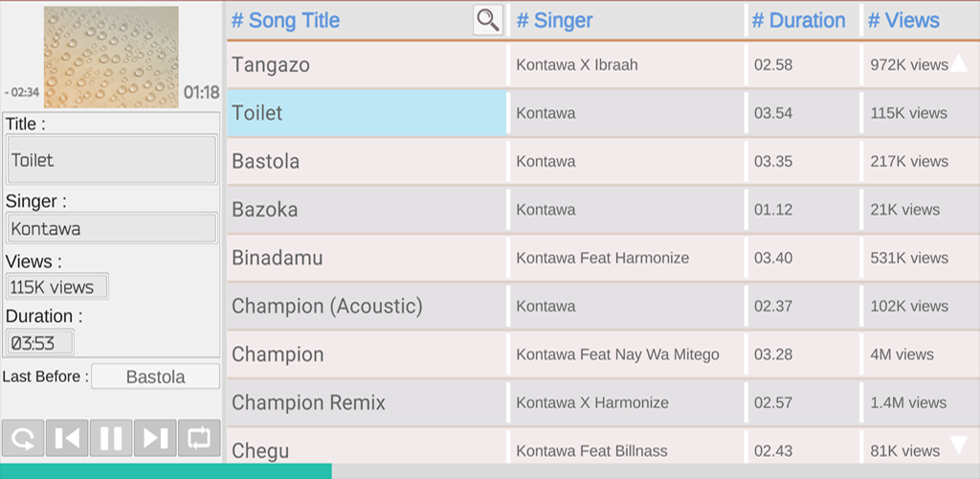Viewport: 980px width, 479px height.
Task: Pause the playing song
Action: coord(111,438)
